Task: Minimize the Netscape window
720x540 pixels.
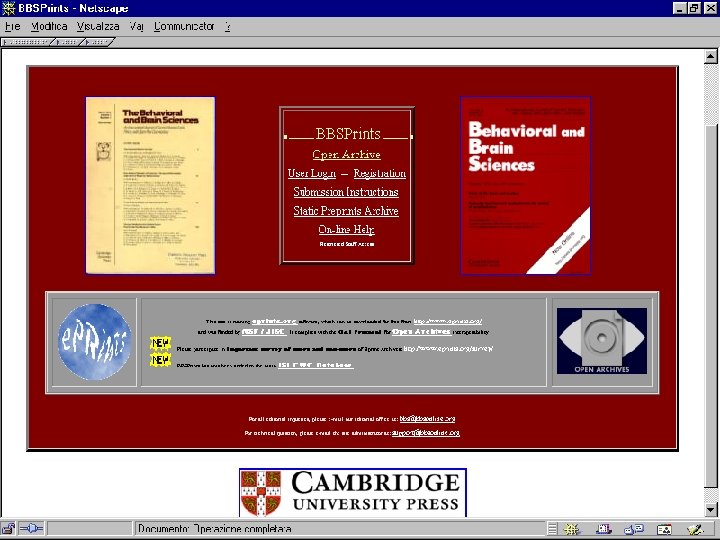Action: pyautogui.click(x=680, y=8)
